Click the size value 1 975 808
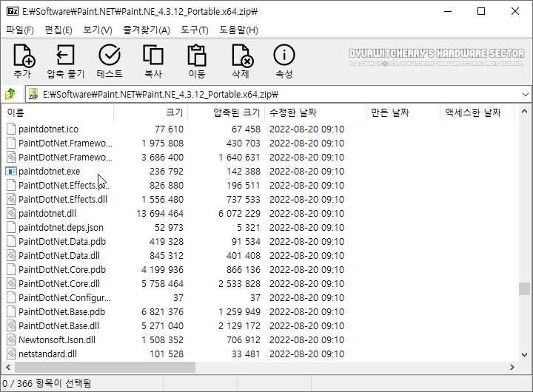 pos(162,143)
